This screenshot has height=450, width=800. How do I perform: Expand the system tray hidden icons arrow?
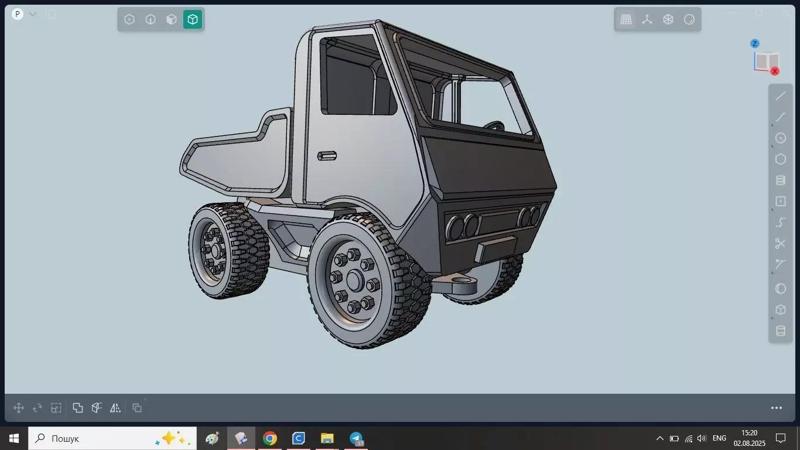point(660,438)
